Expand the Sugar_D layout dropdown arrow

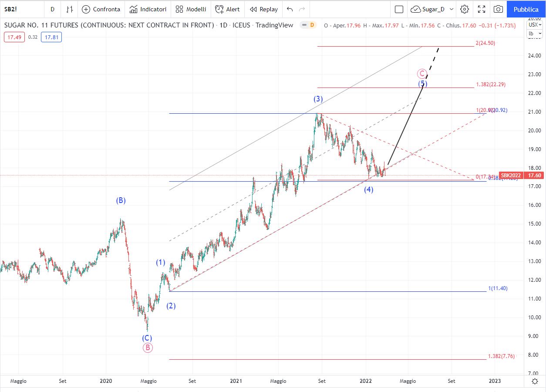452,9
